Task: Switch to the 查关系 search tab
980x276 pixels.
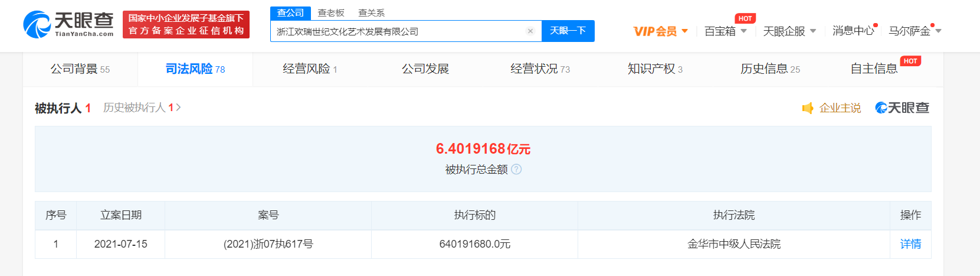Action: point(371,12)
